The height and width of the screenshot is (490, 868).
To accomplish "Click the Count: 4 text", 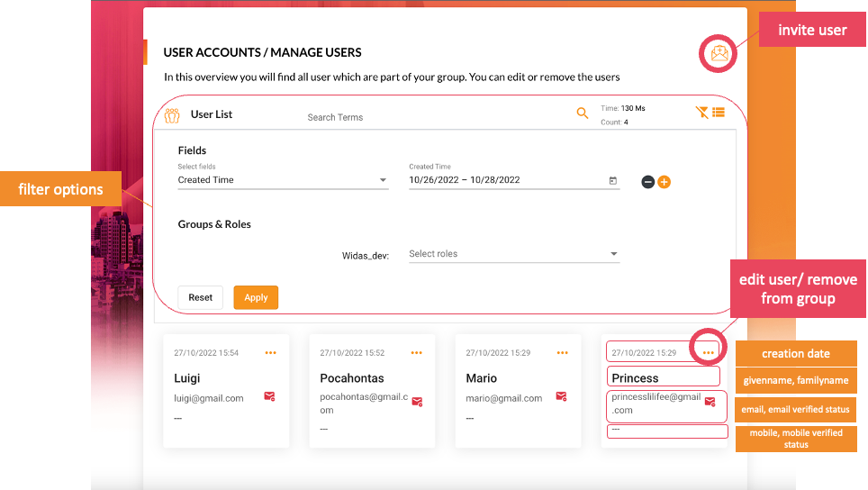I will (614, 122).
